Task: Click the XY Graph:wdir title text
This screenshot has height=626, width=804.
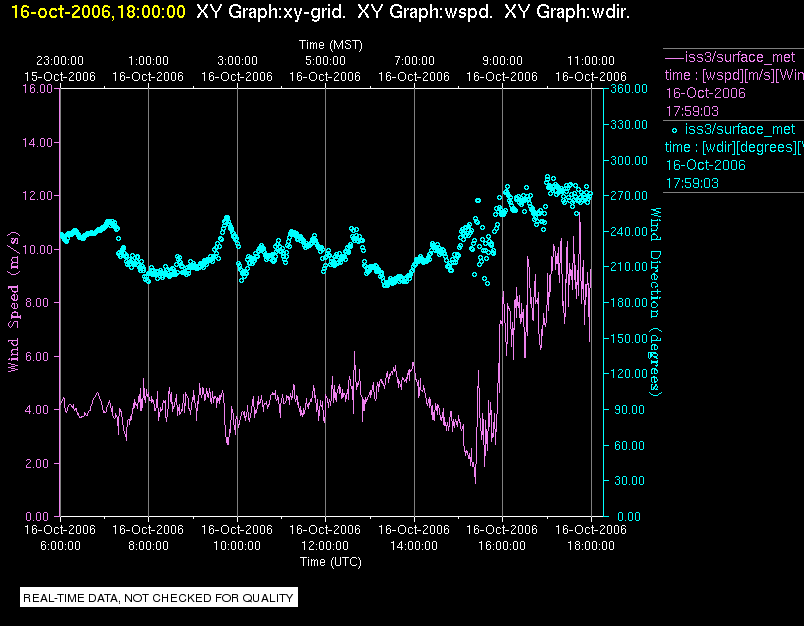Action: tap(567, 12)
